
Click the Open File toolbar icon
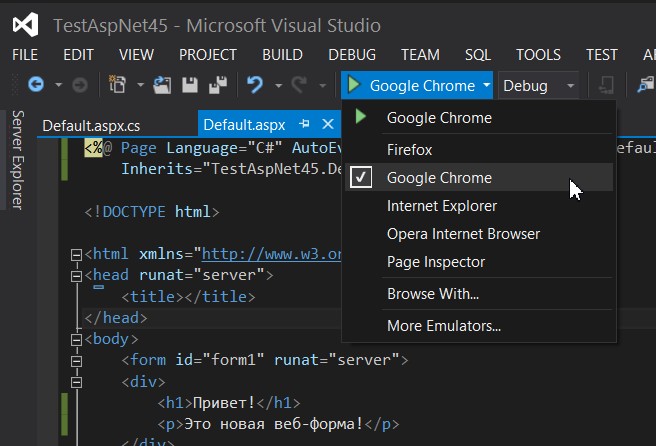click(162, 85)
